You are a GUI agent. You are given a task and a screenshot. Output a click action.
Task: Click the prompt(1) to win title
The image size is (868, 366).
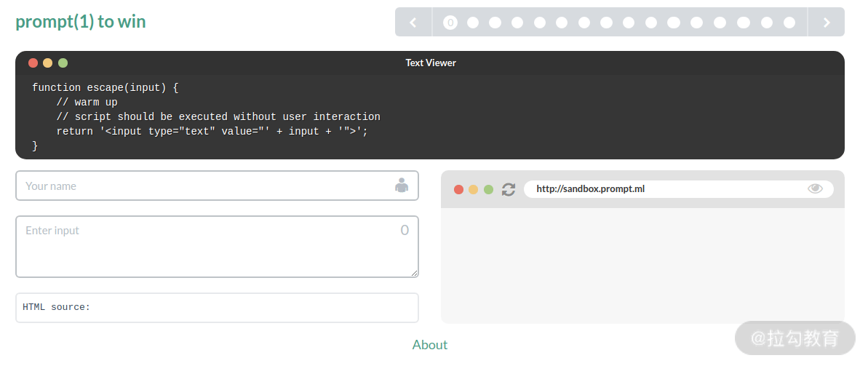(81, 22)
